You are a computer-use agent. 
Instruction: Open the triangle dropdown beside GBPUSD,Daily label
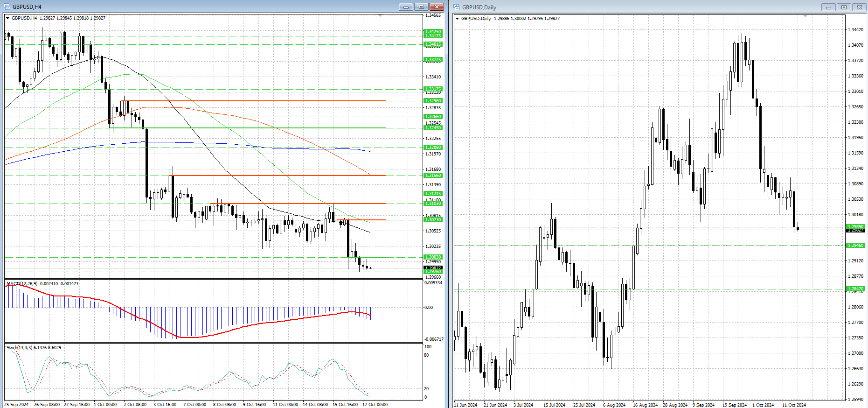(457, 19)
